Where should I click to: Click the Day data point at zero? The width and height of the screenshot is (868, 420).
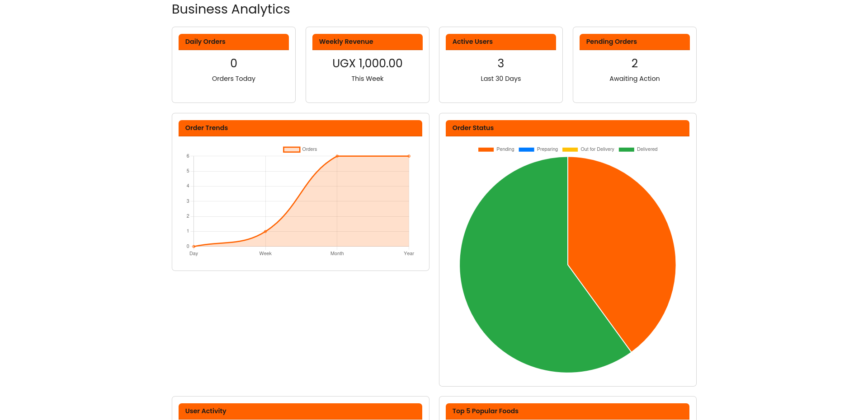coord(194,246)
